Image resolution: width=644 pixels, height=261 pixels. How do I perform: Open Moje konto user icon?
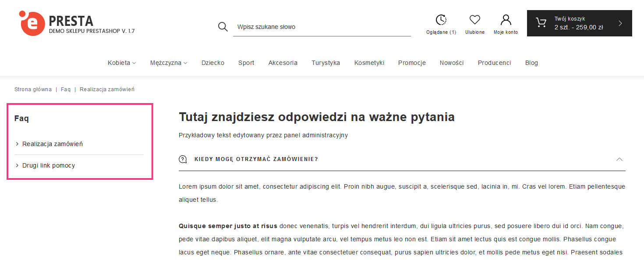point(506,20)
